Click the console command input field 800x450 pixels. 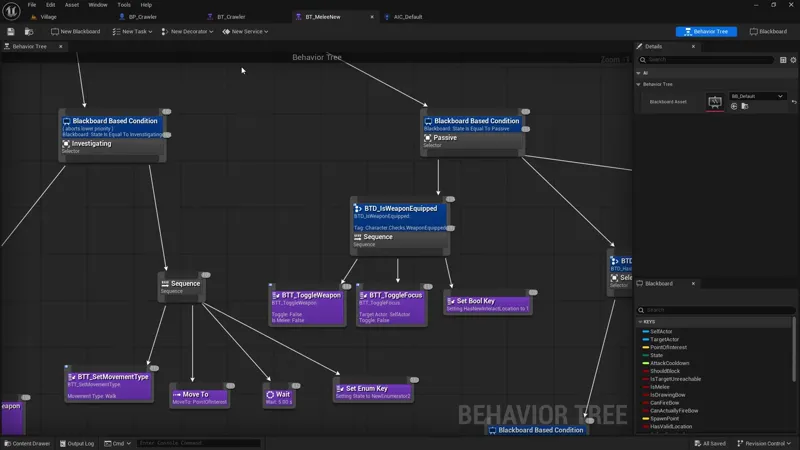click(198, 443)
